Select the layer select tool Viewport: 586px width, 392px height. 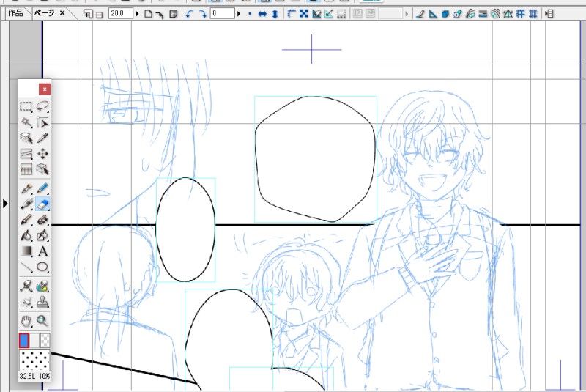[x=26, y=138]
